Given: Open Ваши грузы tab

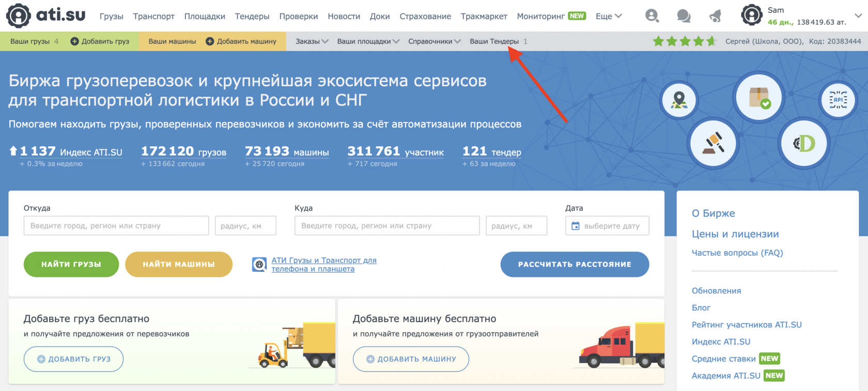Looking at the screenshot, I should (34, 41).
